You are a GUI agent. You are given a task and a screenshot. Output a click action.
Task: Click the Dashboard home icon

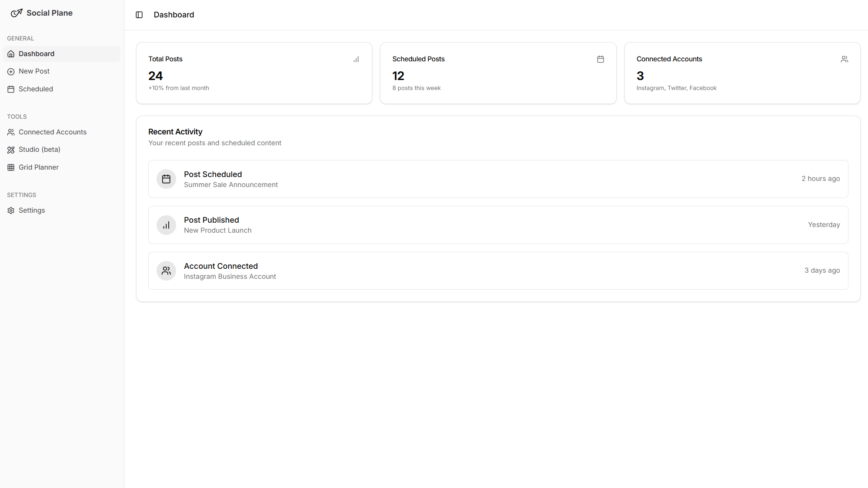click(11, 53)
